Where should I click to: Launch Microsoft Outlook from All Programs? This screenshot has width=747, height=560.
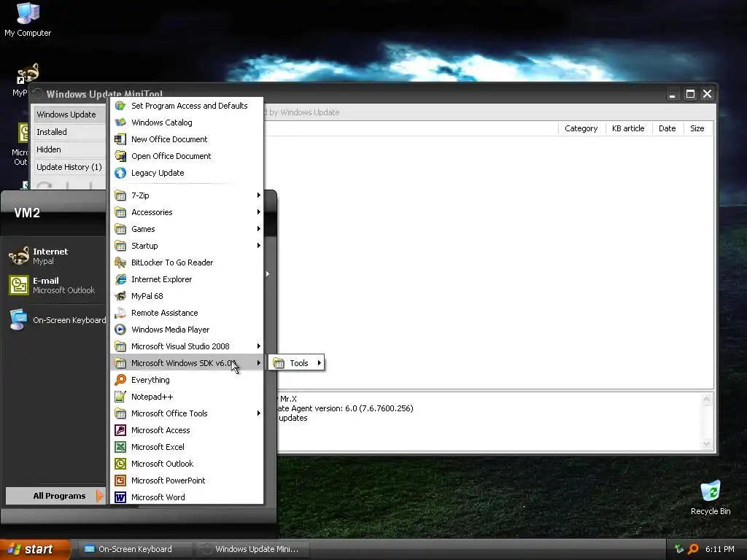coord(187,463)
